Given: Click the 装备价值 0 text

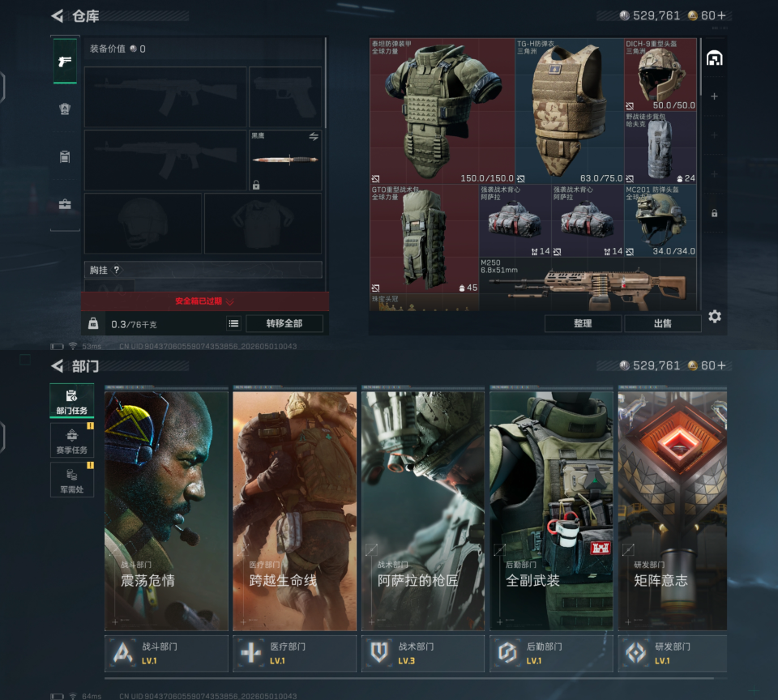Looking at the screenshot, I should [x=118, y=49].
